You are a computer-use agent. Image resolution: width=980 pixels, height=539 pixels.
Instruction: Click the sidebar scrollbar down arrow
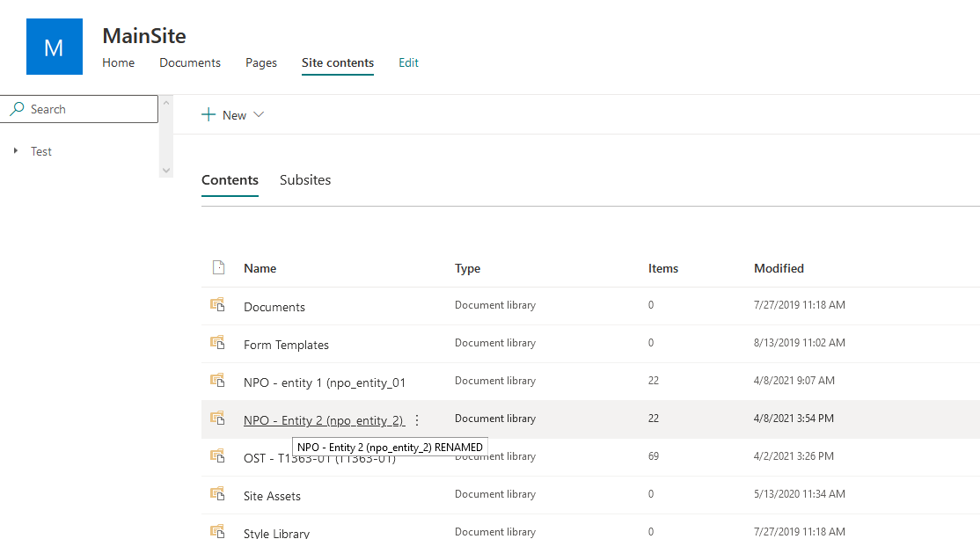tap(165, 170)
